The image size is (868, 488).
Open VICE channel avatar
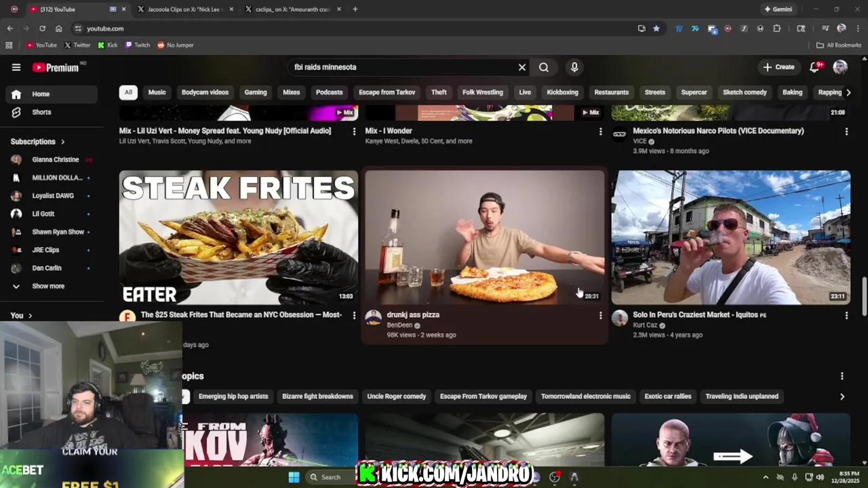620,134
